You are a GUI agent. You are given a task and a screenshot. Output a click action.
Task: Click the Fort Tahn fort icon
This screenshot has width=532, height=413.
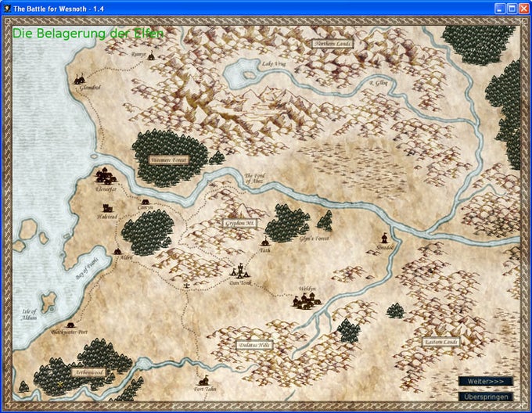203,380
